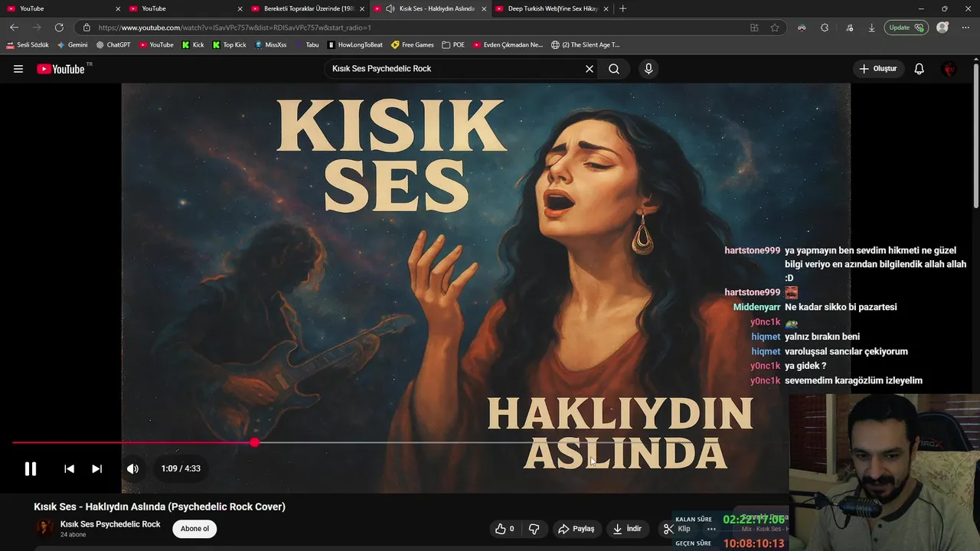Image resolution: width=980 pixels, height=551 pixels.
Task: Reload the current page
Action: click(x=59, y=28)
